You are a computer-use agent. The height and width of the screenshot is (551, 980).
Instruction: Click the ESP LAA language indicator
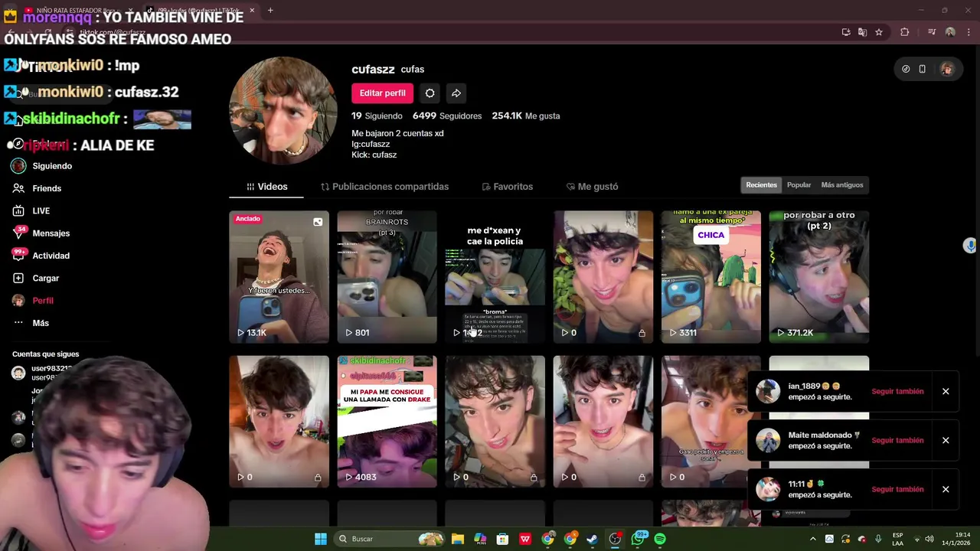pos(897,539)
